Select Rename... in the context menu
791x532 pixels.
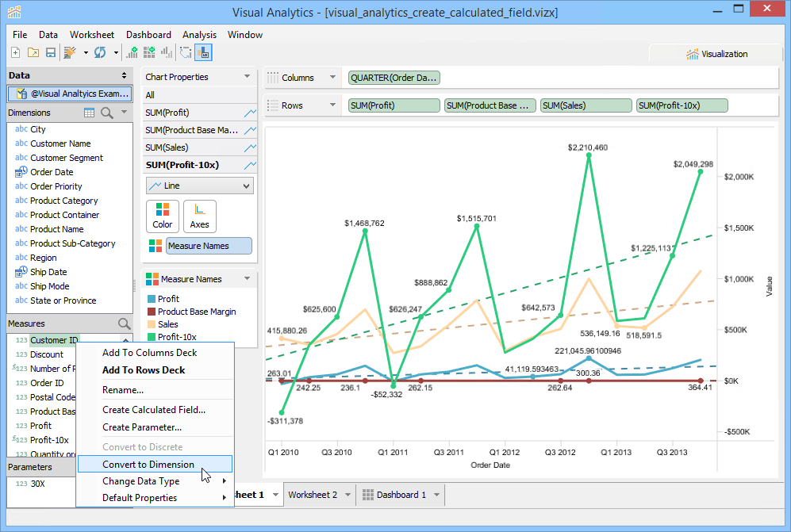pos(155,390)
